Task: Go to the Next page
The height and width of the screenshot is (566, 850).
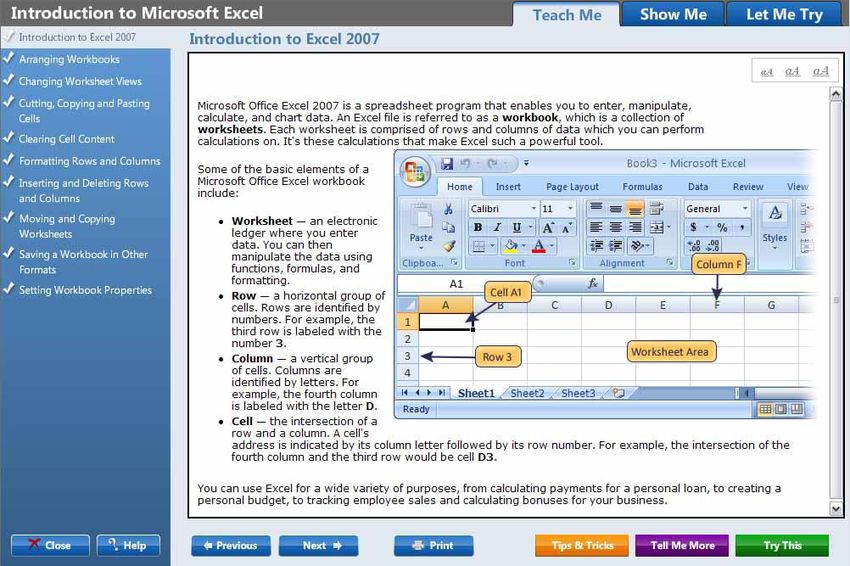Action: coord(318,546)
